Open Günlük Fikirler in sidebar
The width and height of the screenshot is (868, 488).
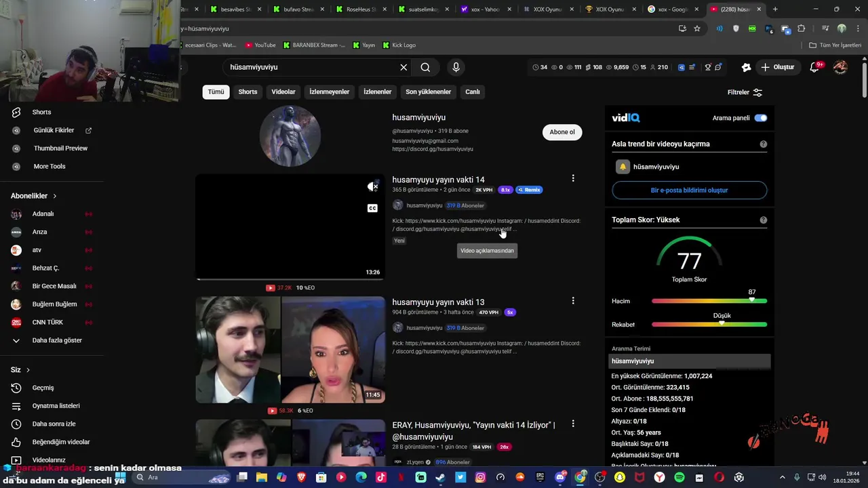click(54, 130)
